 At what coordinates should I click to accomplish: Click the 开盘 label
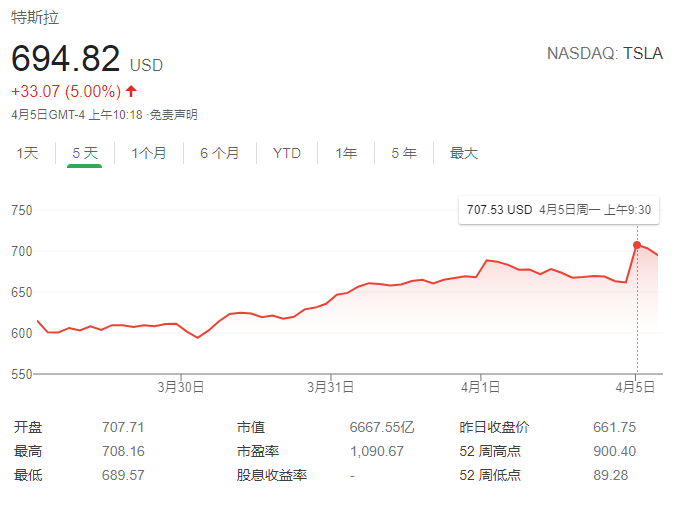28,427
